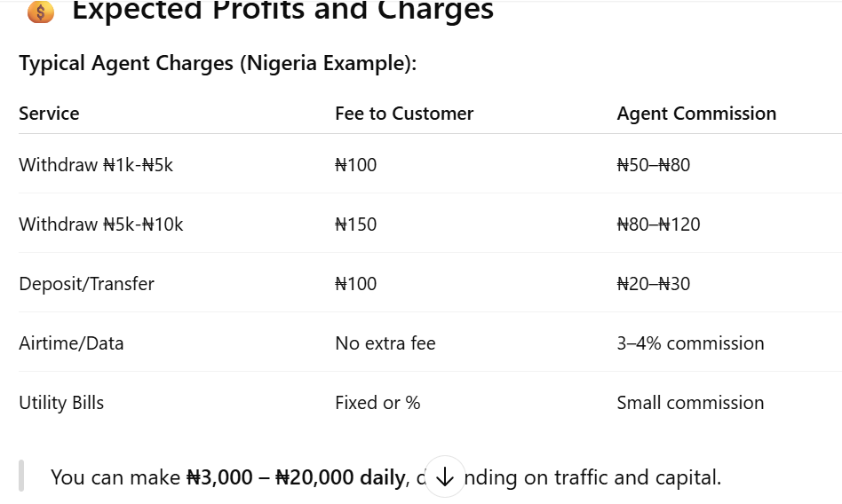Viewport: 842px width, 504px height.
Task: Click the Airtime/Data service cell
Action: coord(71,343)
